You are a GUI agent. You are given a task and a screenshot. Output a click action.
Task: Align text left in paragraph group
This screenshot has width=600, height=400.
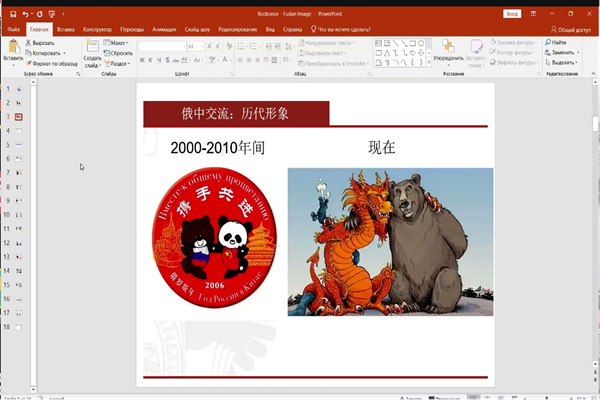pos(240,60)
